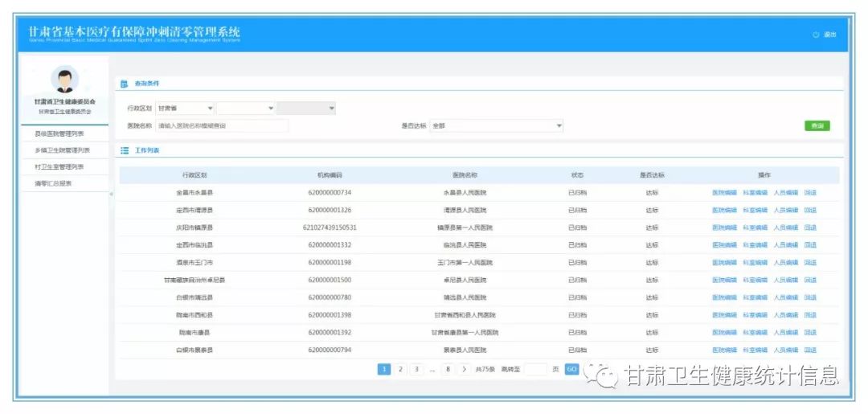
Task: Select page 8 in pagination
Action: (448, 369)
